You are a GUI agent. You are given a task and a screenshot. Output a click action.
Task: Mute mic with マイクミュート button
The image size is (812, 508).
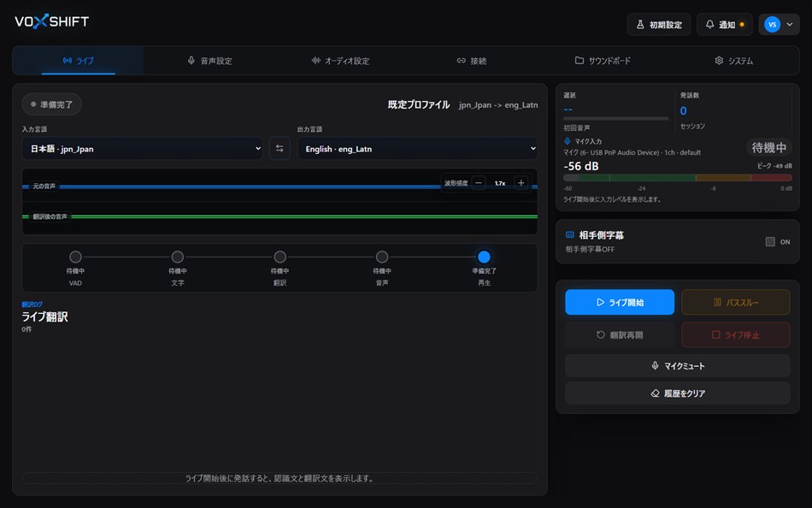click(677, 366)
